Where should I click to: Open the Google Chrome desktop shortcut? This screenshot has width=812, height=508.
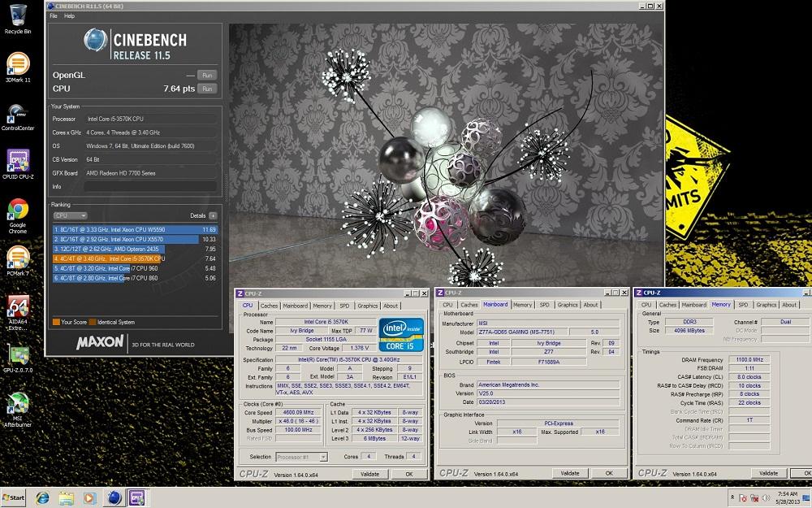18,215
